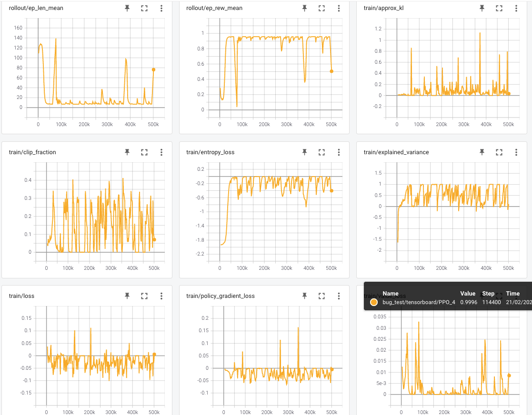Image resolution: width=532 pixels, height=415 pixels.
Task: Expand train/clip_fraction chart to full size
Action: 144,152
